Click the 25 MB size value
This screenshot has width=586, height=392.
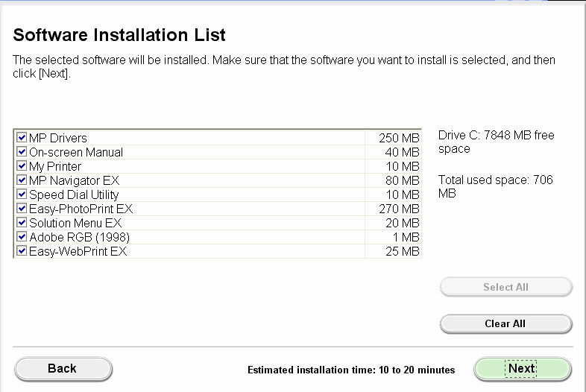coord(402,251)
